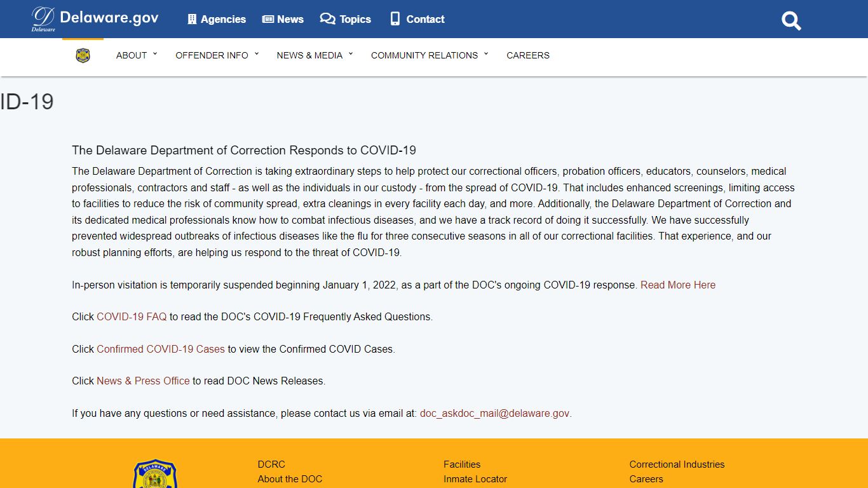The width and height of the screenshot is (868, 488).
Task: Open the Contact link in header
Action: tap(425, 19)
